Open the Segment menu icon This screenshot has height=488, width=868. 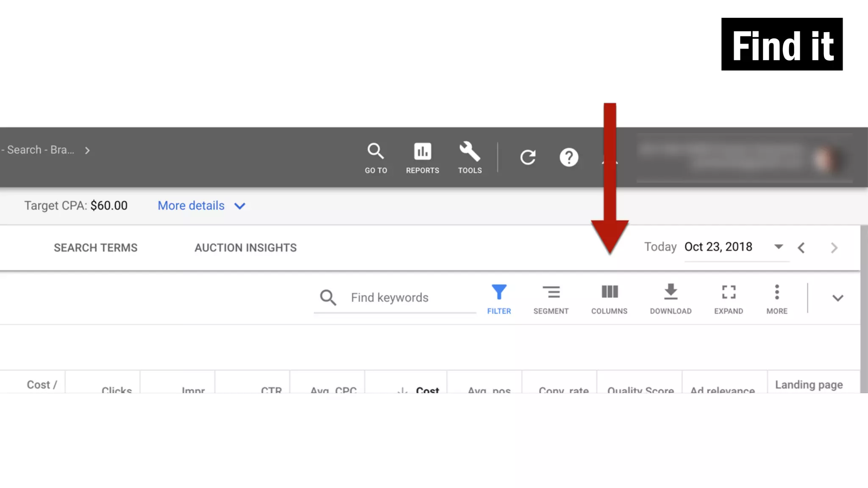[x=551, y=293]
